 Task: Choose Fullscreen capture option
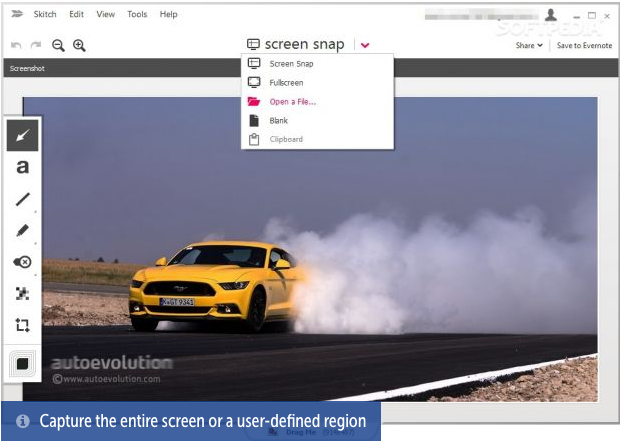pos(317,83)
